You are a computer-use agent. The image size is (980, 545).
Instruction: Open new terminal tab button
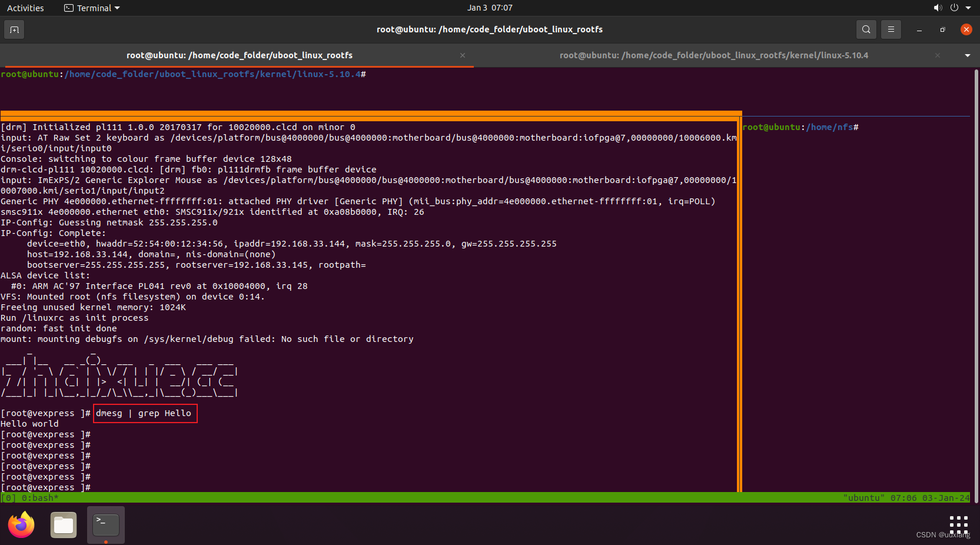pos(14,29)
